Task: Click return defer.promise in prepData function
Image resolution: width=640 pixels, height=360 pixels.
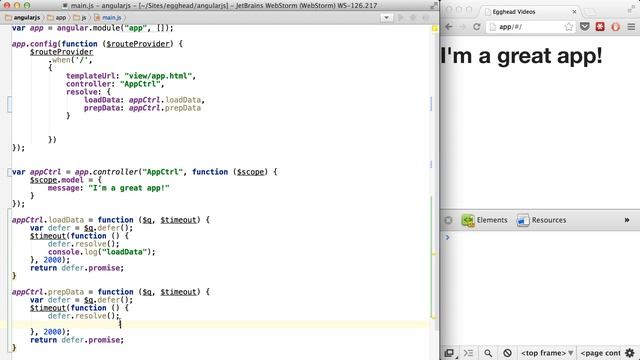Action: 77,340
